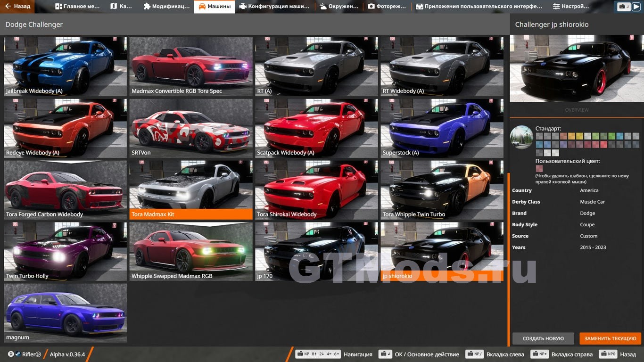Choose the Tora Madmax Kit car
The height and width of the screenshot is (362, 644).
coord(191,190)
